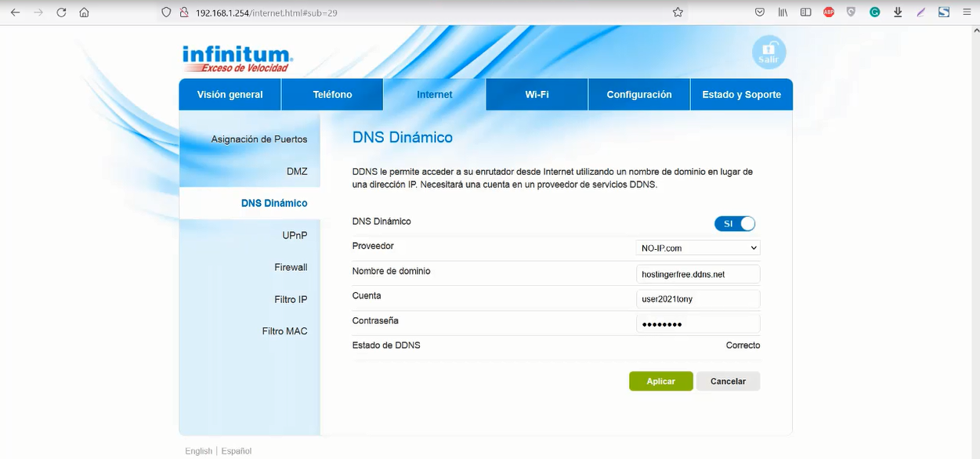Open the Grammarly extension icon
This screenshot has height=459, width=980.
(874, 13)
